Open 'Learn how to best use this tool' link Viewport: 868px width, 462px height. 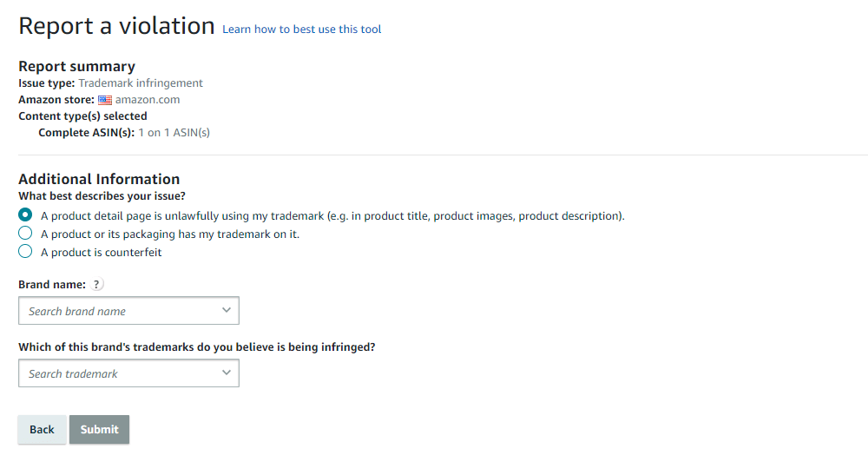(302, 30)
